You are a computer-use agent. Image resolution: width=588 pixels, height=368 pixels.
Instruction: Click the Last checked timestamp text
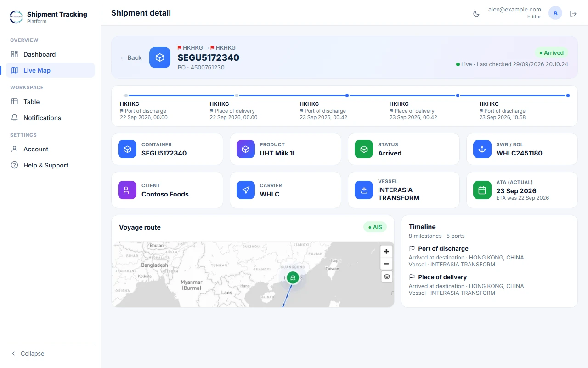click(x=522, y=64)
